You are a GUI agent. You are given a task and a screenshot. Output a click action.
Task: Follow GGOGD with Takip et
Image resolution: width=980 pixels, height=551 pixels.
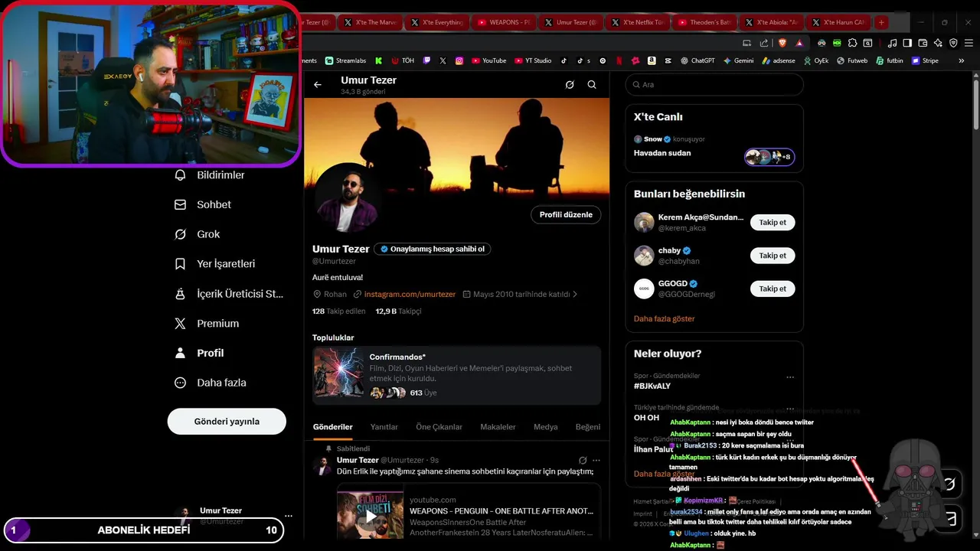tap(773, 289)
